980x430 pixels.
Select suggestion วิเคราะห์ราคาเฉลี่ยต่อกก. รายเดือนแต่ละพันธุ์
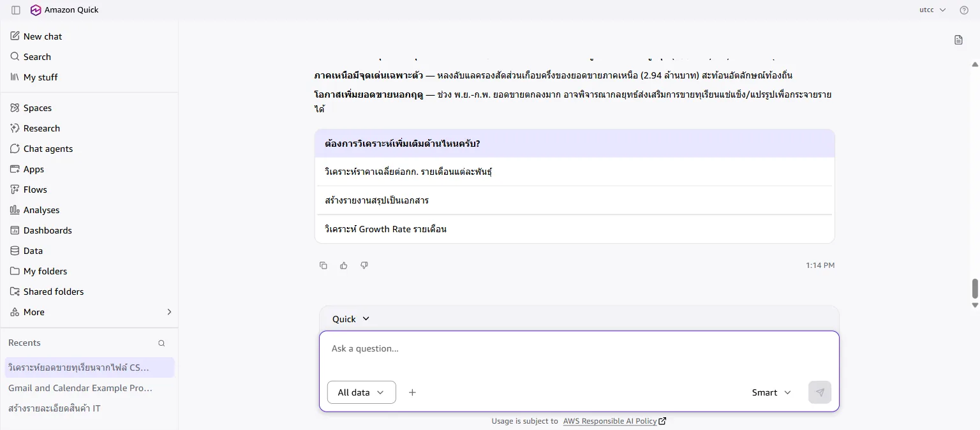(574, 172)
